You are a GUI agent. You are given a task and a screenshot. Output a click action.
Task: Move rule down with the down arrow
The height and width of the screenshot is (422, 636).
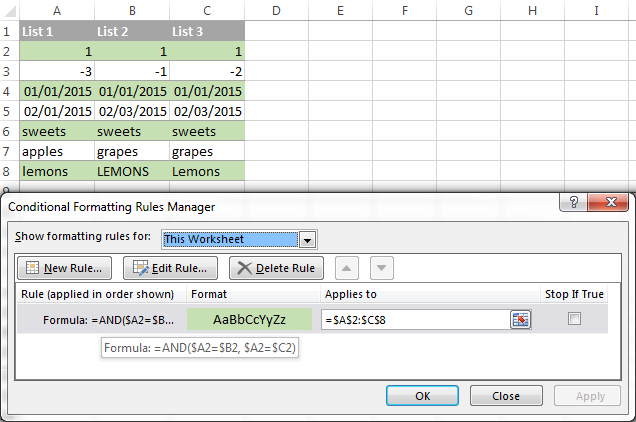pyautogui.click(x=382, y=268)
